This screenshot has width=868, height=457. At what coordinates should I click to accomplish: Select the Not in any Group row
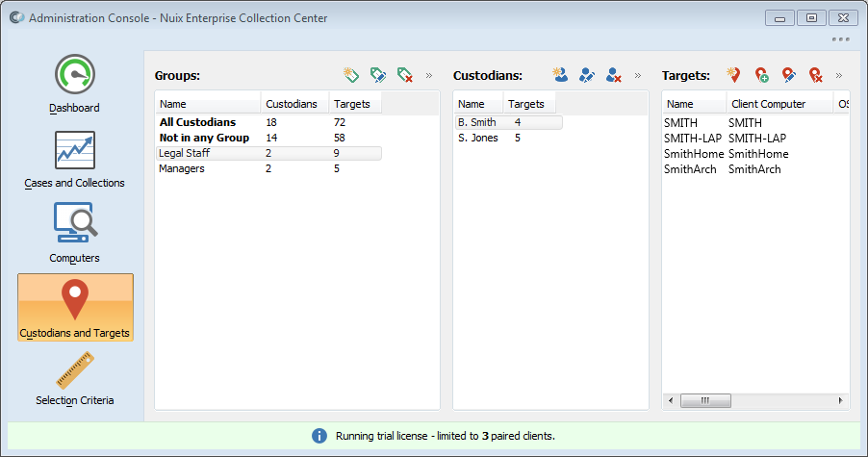coord(269,138)
